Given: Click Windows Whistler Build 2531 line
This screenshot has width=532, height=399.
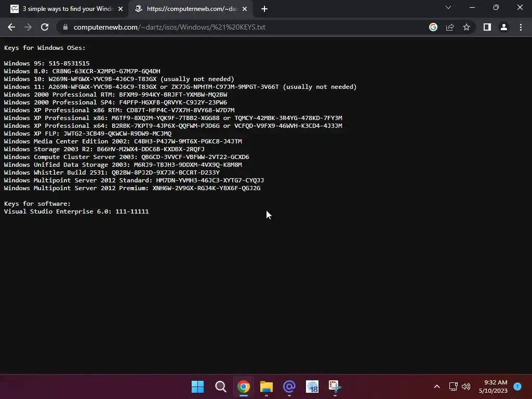Looking at the screenshot, I should (112, 172).
